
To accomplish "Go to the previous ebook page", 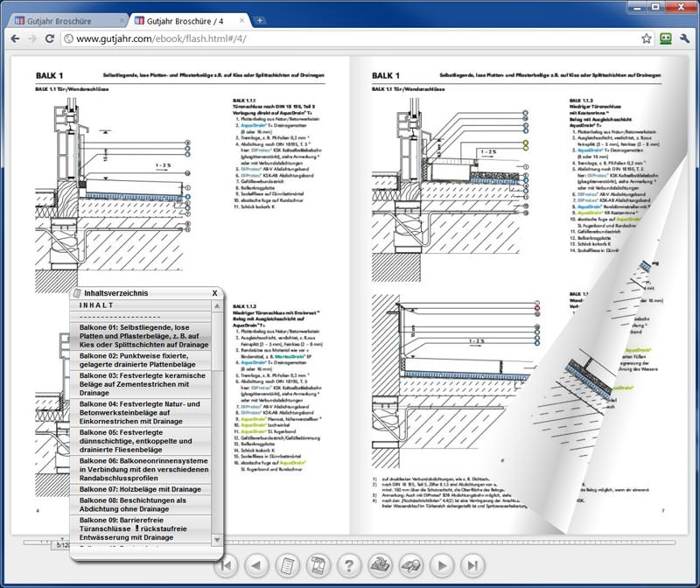I will click(256, 565).
